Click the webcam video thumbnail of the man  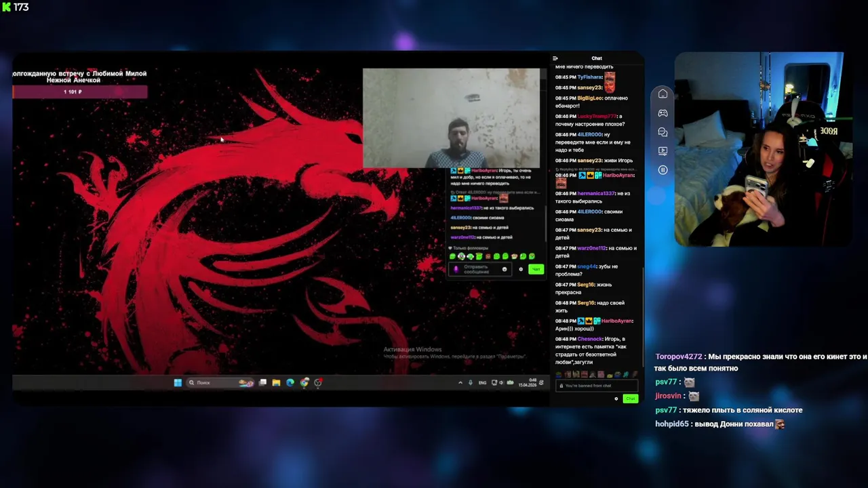(451, 118)
